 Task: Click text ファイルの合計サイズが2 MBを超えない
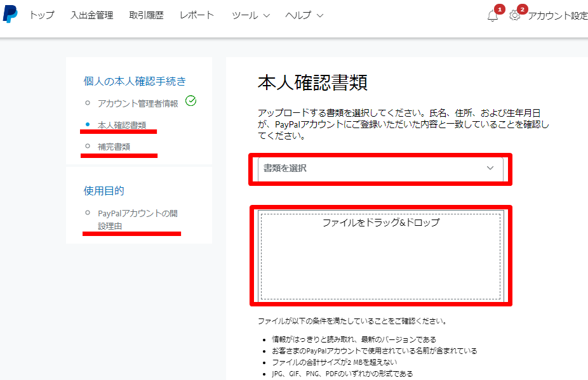(334, 362)
